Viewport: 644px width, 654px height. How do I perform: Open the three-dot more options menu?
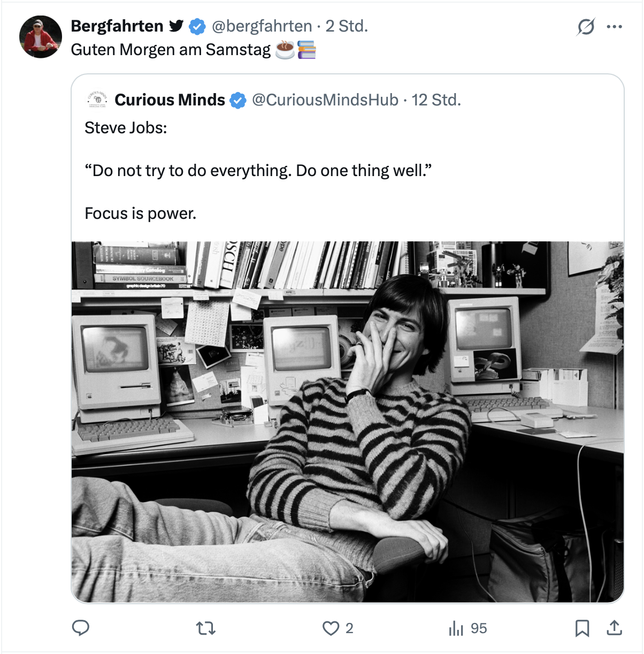(x=615, y=26)
